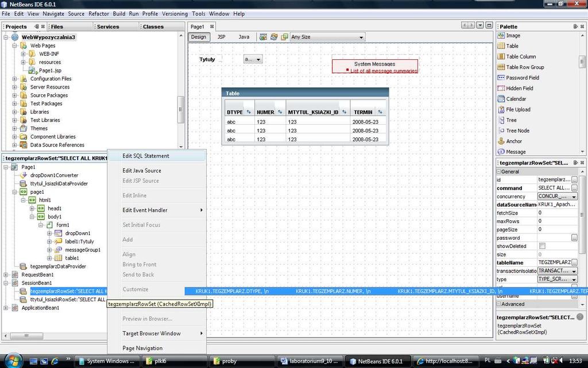
Task: Select Edit SQL Statement in context menu
Action: pyautogui.click(x=157, y=156)
